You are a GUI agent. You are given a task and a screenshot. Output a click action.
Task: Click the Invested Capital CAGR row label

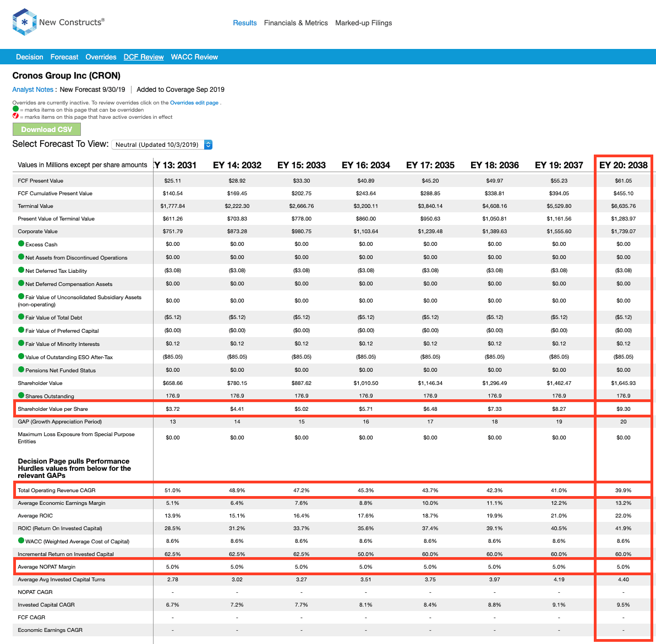[46, 605]
